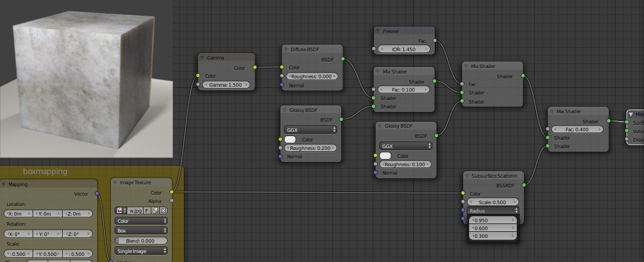Collapse the Glossy BSDF node with Roughness 0.100
The image size is (644, 262).
pyautogui.click(x=379, y=126)
